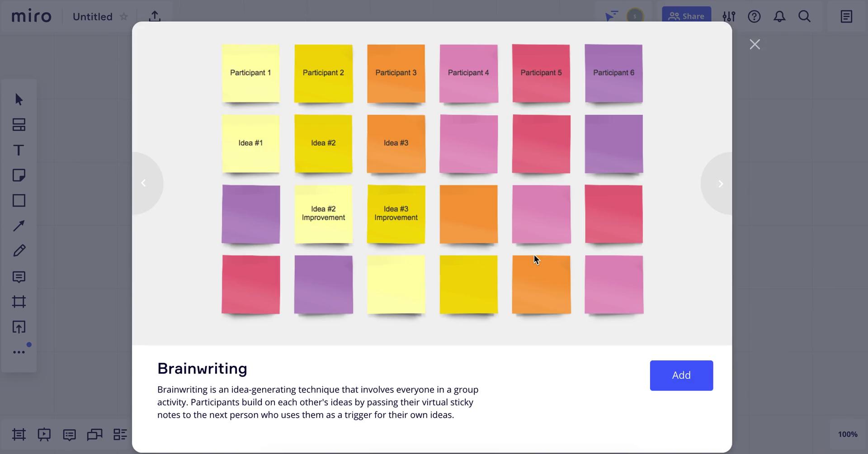Viewport: 868px width, 454px height.
Task: Click the user avatar in top bar
Action: coord(635,16)
